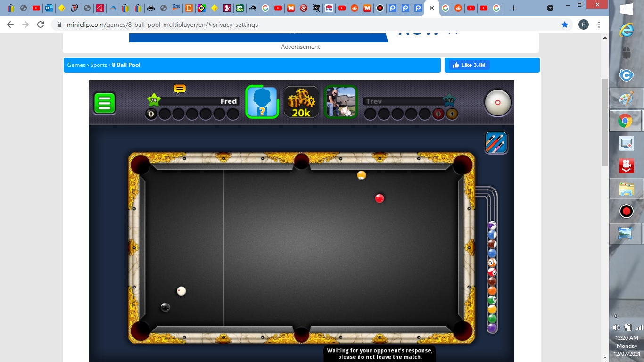Screen dimensions: 644x362
Task: Switch to Chrome in the taskbar
Action: coord(626,121)
